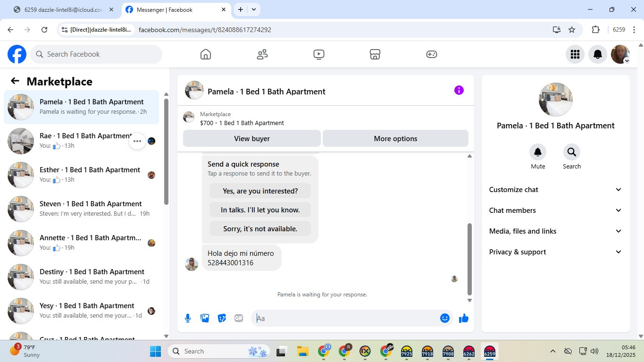The width and height of the screenshot is (644, 362).
Task: Click the address bar URL
Action: click(205, 30)
